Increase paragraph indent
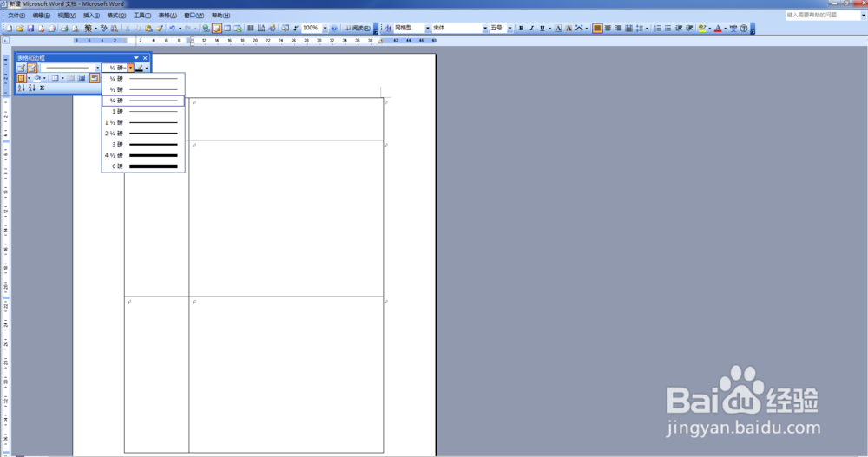Image resolution: width=868 pixels, height=457 pixels. pos(690,28)
